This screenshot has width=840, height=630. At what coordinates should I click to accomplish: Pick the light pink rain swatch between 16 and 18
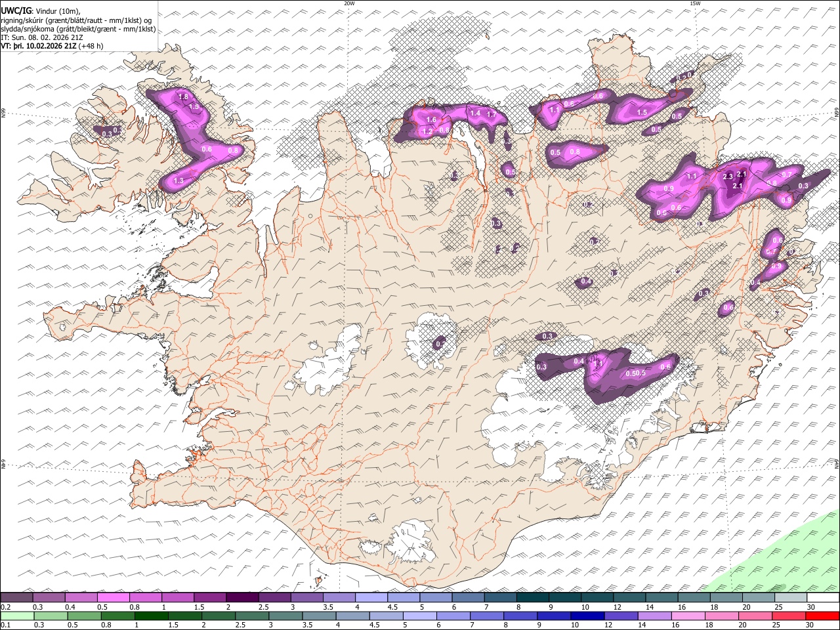pyautogui.click(x=687, y=616)
